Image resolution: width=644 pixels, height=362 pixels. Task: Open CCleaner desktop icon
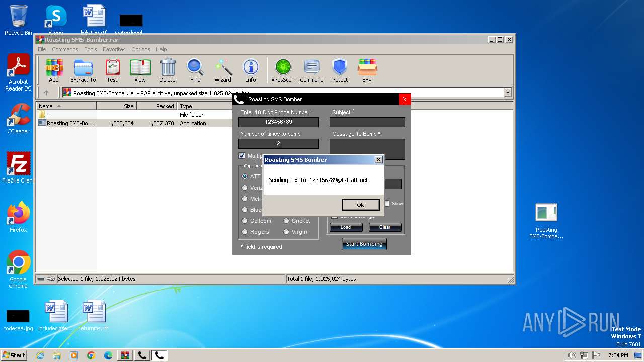18,119
